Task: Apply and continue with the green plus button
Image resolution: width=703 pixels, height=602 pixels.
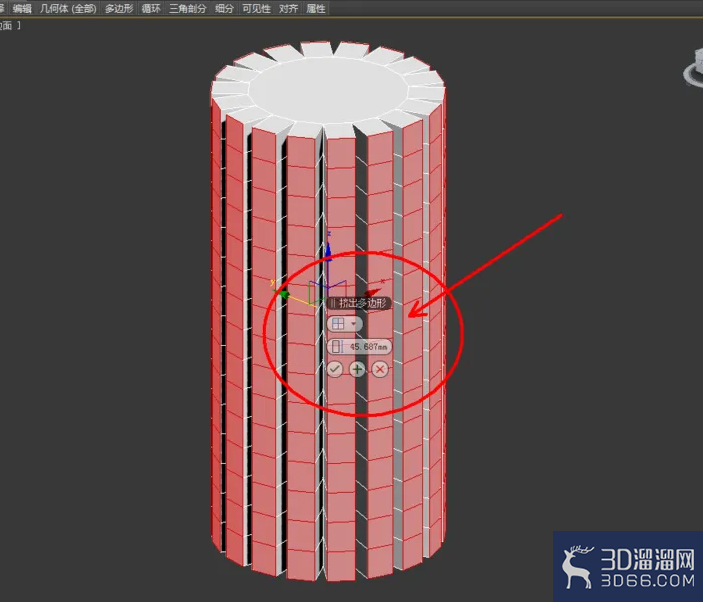Action: pyautogui.click(x=357, y=369)
